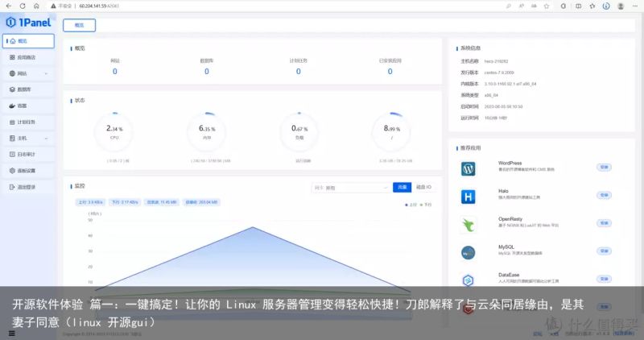
Task: Click the 退出登录 logout icon
Action: [12, 187]
